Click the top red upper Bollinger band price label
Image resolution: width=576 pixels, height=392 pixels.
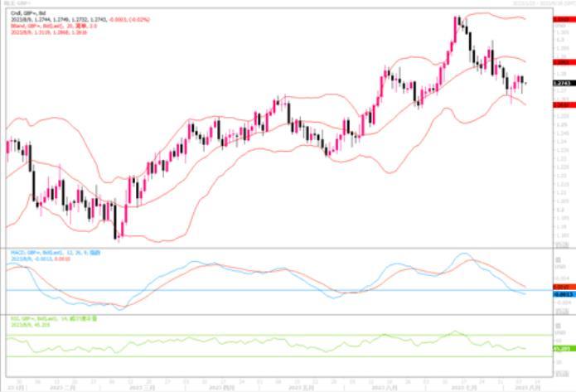coord(564,19)
